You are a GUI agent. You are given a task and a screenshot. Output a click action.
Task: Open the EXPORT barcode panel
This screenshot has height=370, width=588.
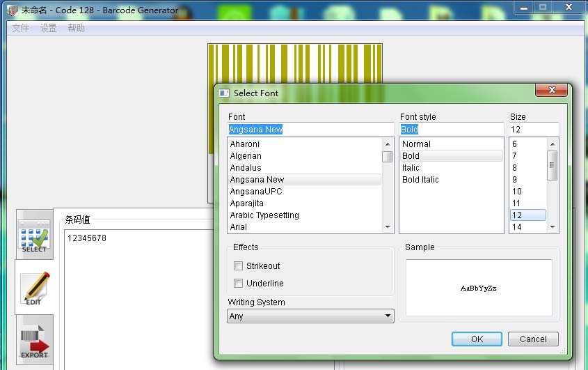pyautogui.click(x=35, y=340)
